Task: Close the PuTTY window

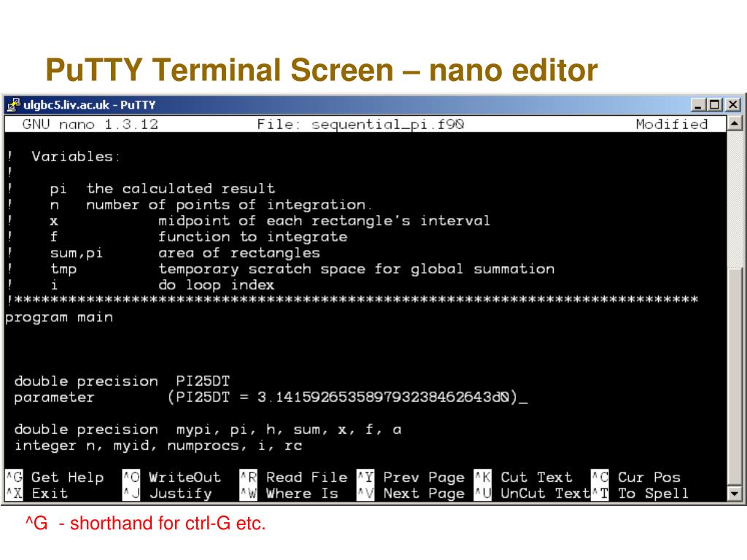Action: click(x=732, y=105)
